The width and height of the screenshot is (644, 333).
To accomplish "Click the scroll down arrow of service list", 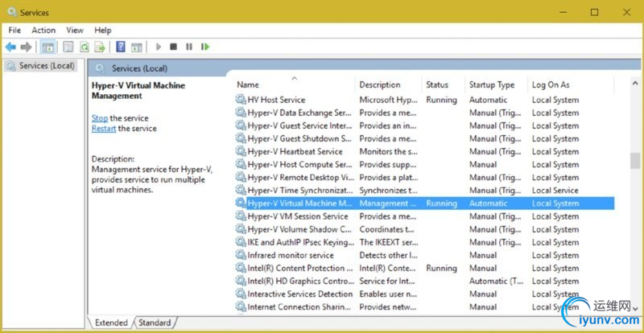I will pyautogui.click(x=635, y=308).
